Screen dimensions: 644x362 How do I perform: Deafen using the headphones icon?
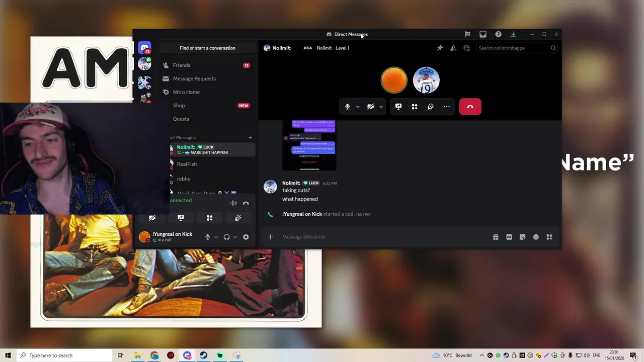(x=226, y=237)
